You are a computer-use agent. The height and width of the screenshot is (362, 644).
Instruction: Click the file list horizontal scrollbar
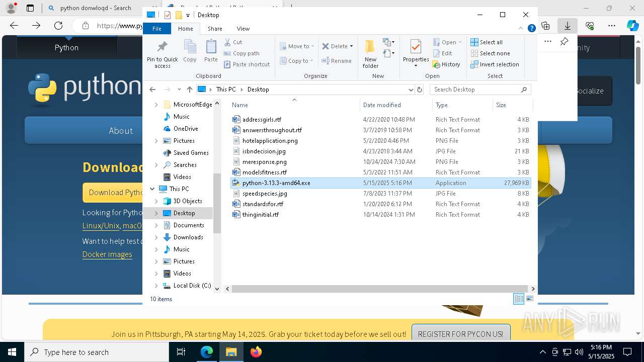(x=380, y=289)
